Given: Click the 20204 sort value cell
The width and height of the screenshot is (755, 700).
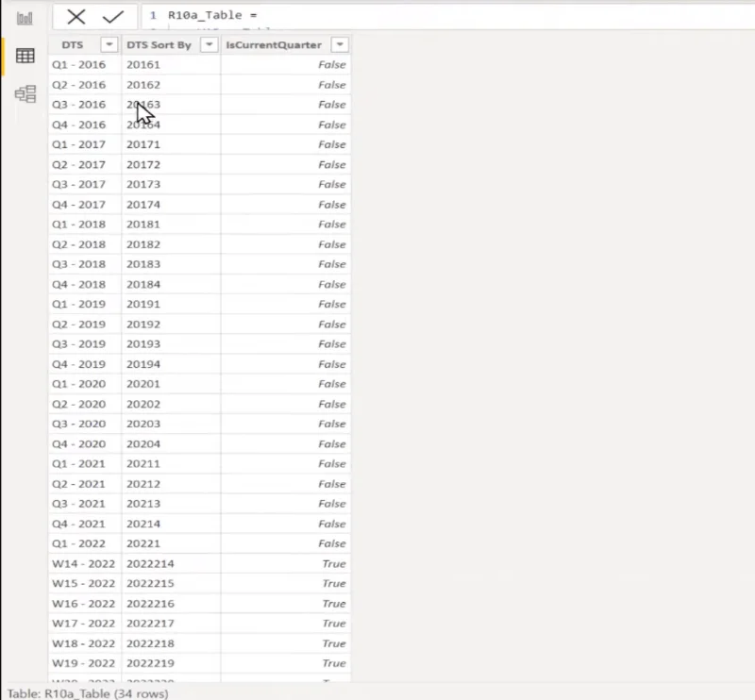Looking at the screenshot, I should [172, 444].
